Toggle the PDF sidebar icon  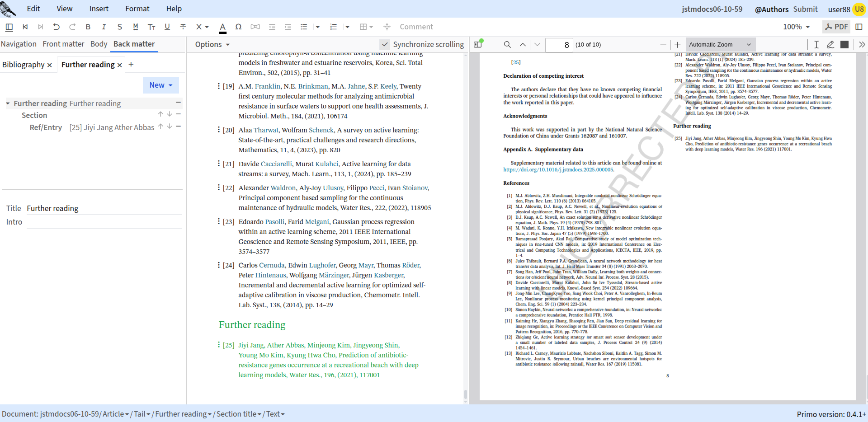[x=478, y=44]
